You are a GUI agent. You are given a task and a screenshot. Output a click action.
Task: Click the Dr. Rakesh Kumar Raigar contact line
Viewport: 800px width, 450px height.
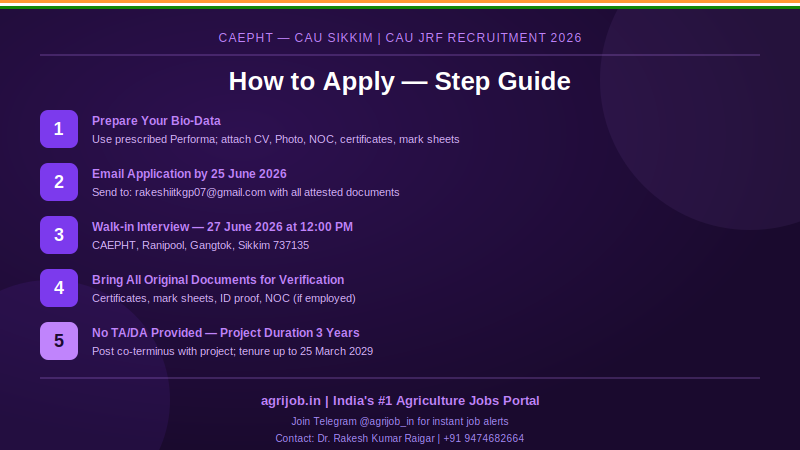click(400, 438)
